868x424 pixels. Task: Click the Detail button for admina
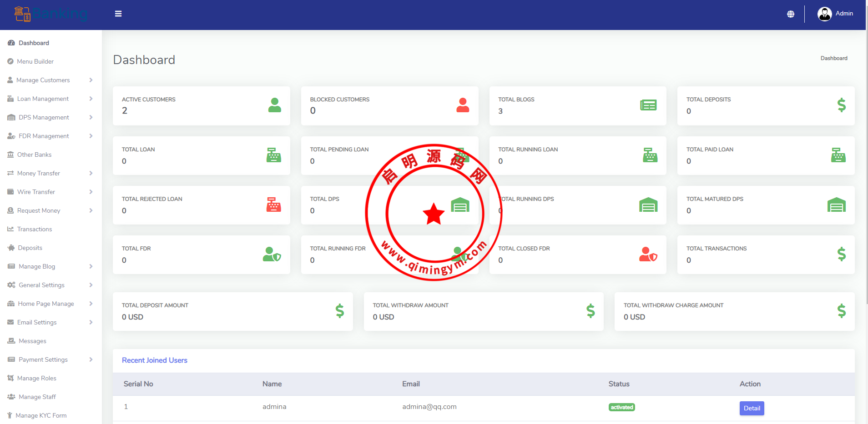752,408
